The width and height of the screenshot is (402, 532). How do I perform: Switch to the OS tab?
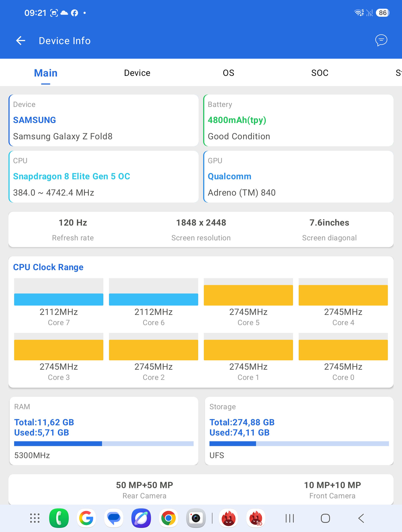pyautogui.click(x=228, y=73)
